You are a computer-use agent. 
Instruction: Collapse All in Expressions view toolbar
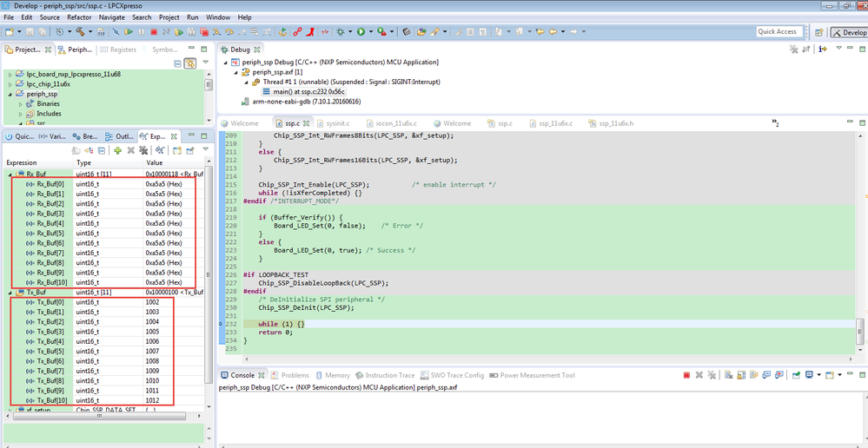click(101, 150)
